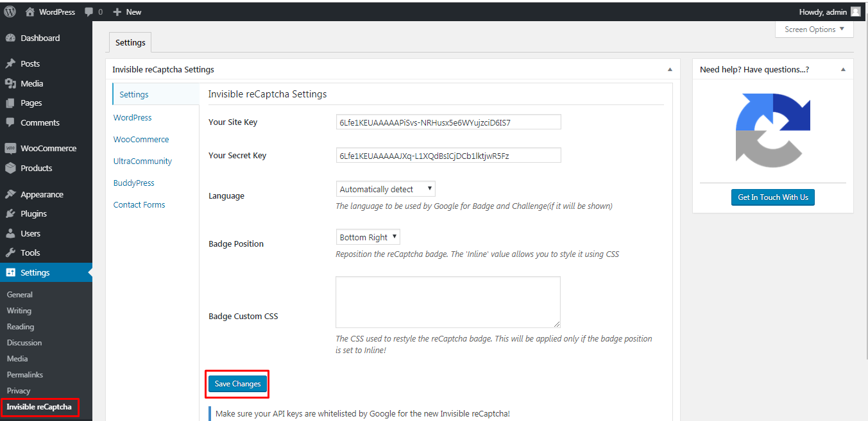Click Howdy, admin account menu
This screenshot has height=421, width=868.
coord(830,12)
